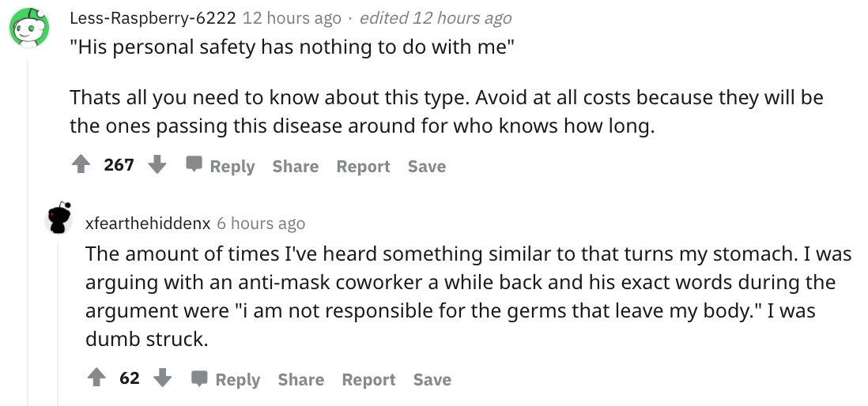The width and height of the screenshot is (868, 406).
Task: Open xfearthehiddenx's user profile
Action: pos(148,224)
